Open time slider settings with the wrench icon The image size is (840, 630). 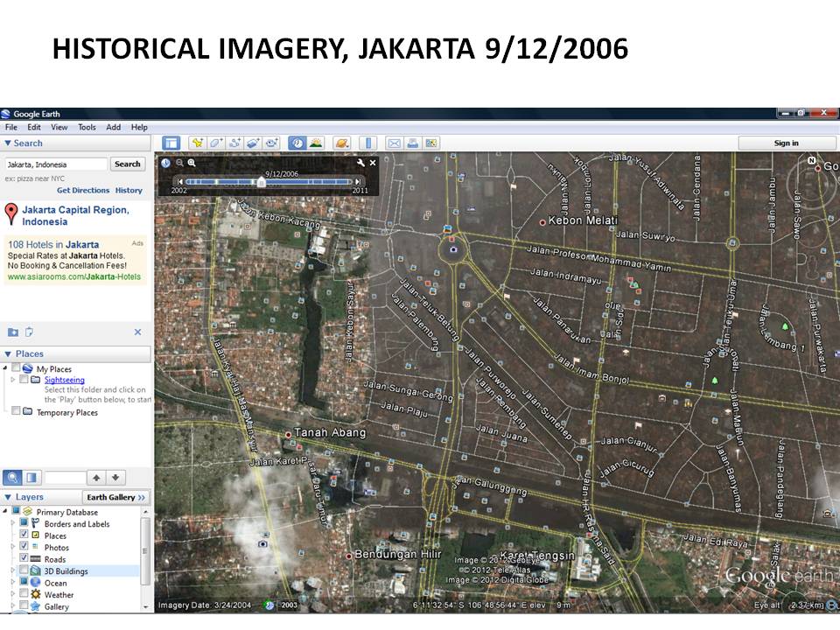tap(361, 163)
